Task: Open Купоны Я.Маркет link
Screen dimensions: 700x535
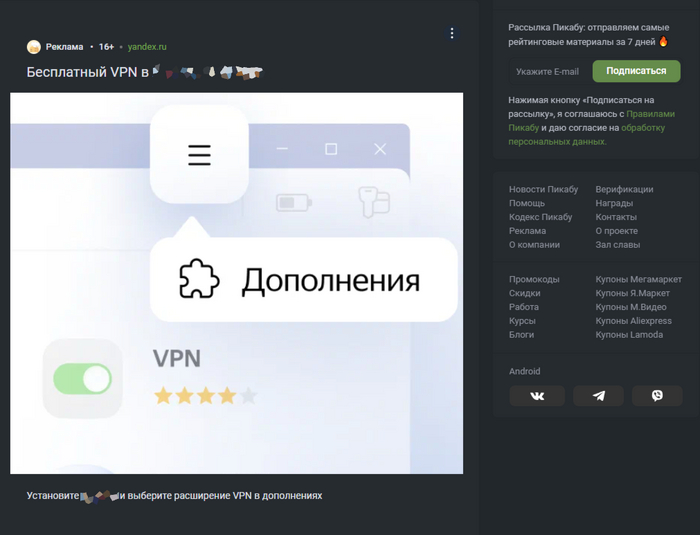Action: click(x=632, y=293)
